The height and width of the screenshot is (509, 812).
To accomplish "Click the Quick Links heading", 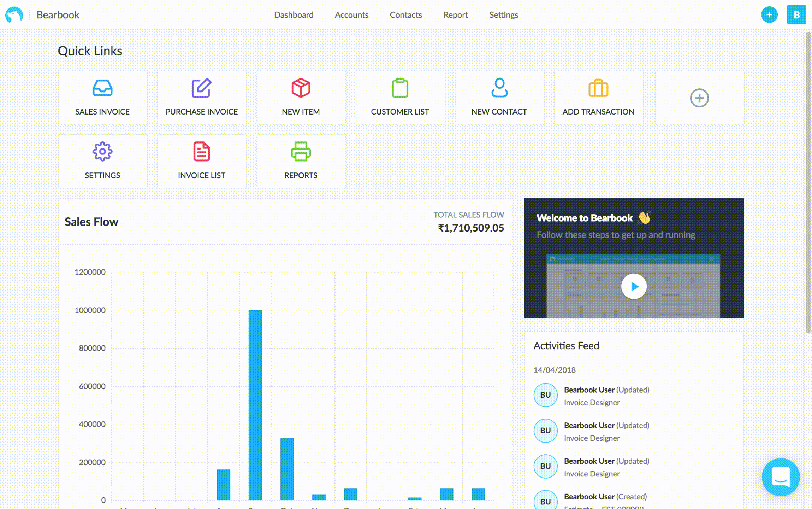I will [x=90, y=51].
